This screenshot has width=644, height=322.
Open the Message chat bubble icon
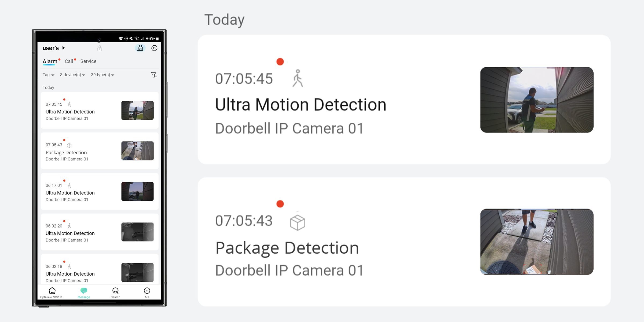pos(84,291)
